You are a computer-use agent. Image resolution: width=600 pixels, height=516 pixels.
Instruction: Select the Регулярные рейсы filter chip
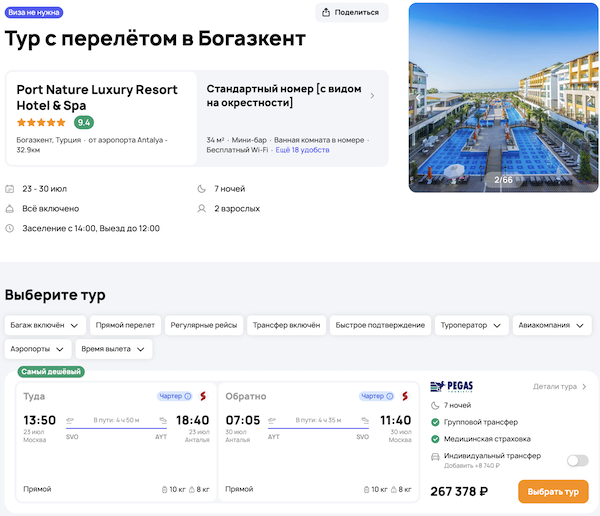(x=204, y=325)
